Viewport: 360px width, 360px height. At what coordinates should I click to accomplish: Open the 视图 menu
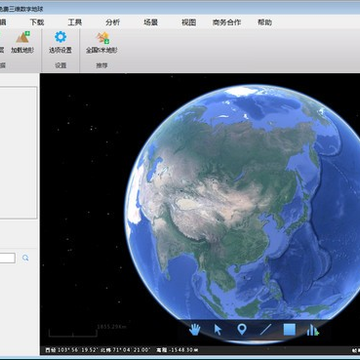[x=188, y=22]
